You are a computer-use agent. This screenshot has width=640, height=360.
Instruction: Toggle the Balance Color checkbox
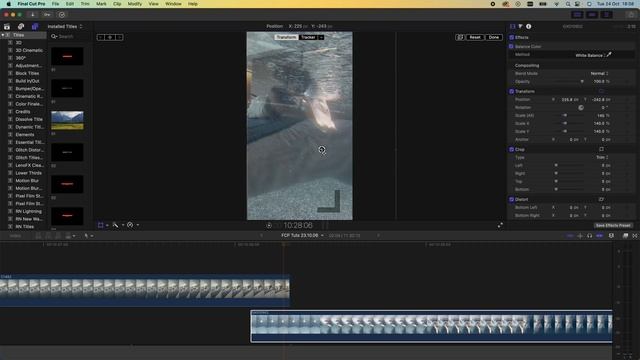[511, 47]
